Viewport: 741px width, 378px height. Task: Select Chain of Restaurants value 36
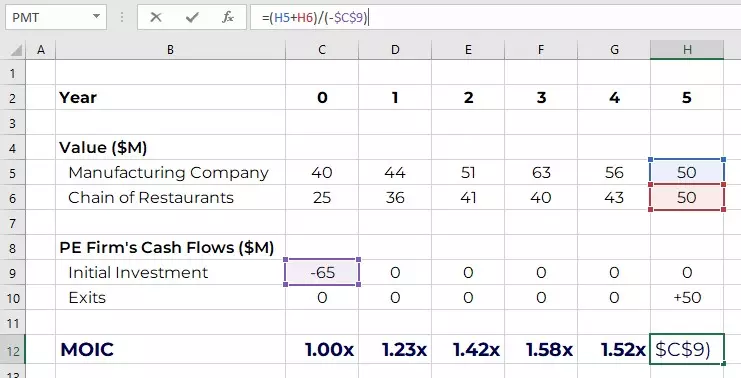click(395, 198)
